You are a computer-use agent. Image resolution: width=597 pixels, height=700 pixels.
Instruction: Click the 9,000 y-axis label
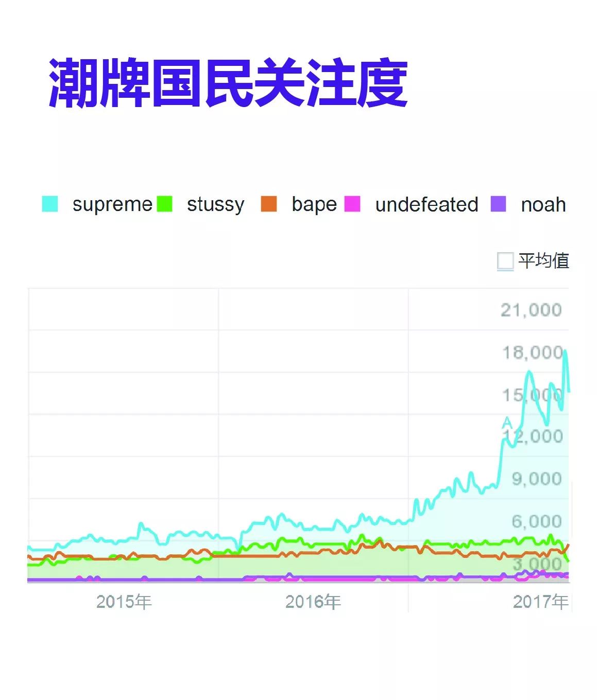(536, 479)
